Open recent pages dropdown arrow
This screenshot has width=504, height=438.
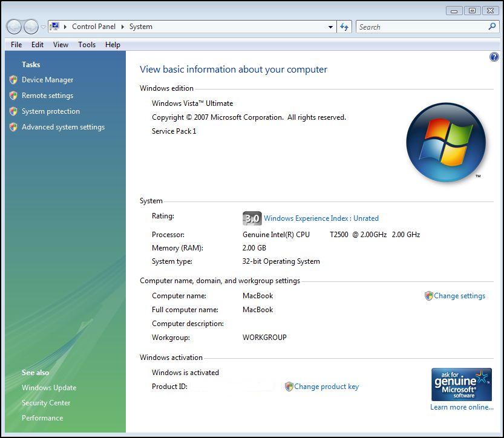click(43, 27)
